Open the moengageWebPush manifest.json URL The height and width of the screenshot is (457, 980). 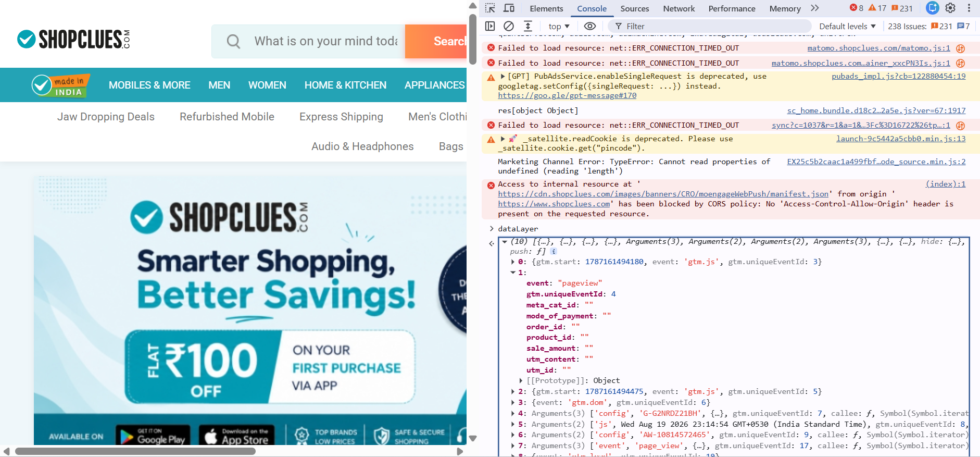(x=663, y=194)
